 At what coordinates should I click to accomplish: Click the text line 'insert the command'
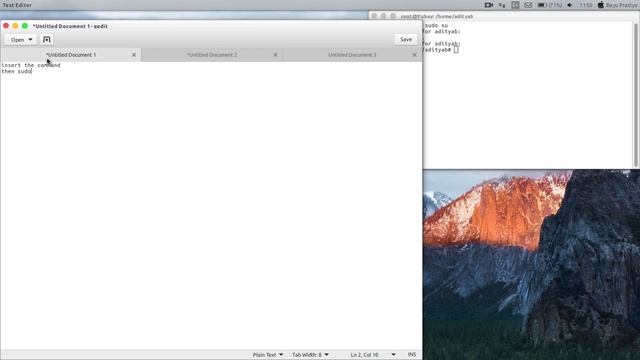click(x=31, y=65)
